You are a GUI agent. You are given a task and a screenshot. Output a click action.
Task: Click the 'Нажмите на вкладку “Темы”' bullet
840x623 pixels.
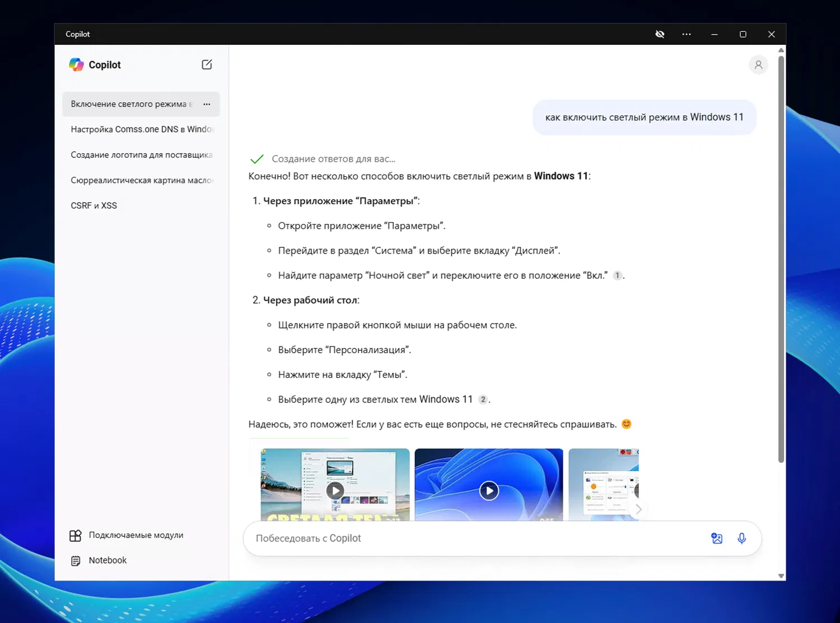point(343,374)
